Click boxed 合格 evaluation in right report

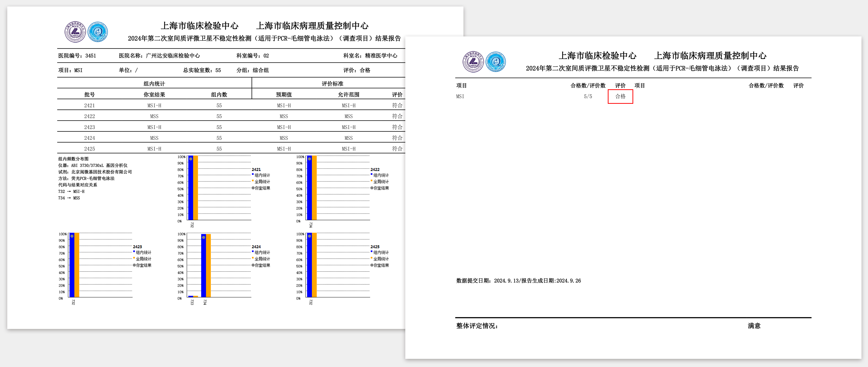tap(620, 96)
